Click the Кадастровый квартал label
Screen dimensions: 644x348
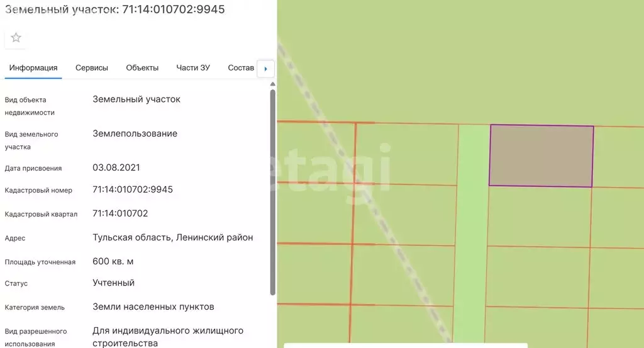tap(41, 214)
